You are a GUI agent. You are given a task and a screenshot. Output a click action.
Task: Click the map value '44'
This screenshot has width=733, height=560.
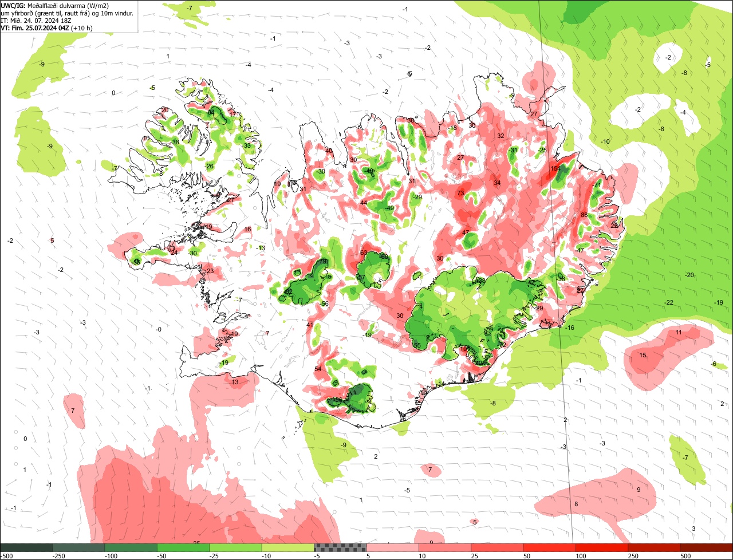tap(364, 203)
